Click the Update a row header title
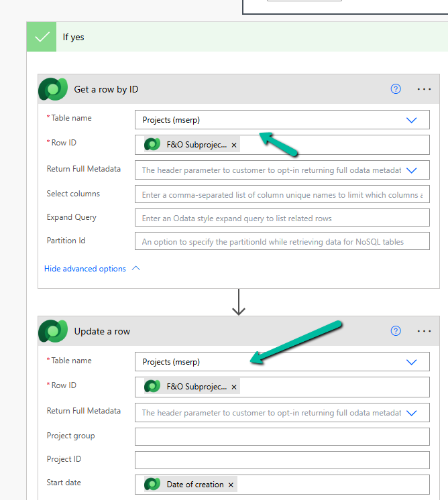The width and height of the screenshot is (448, 500). pyautogui.click(x=102, y=331)
